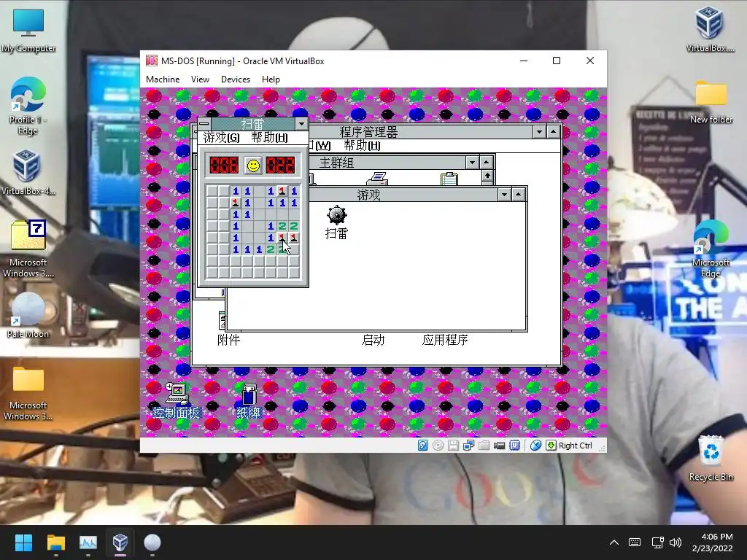The height and width of the screenshot is (560, 747).
Task: Select the clipboard icon in the 主群组 window
Action: pos(449,179)
